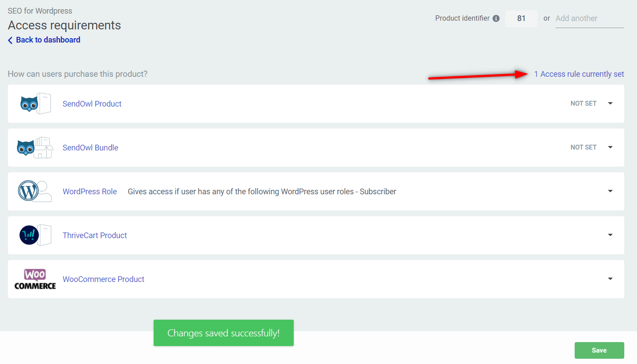Screen dimensions: 637x364
Task: Expand the ThriveCart Product dropdown arrow
Action: 610,235
